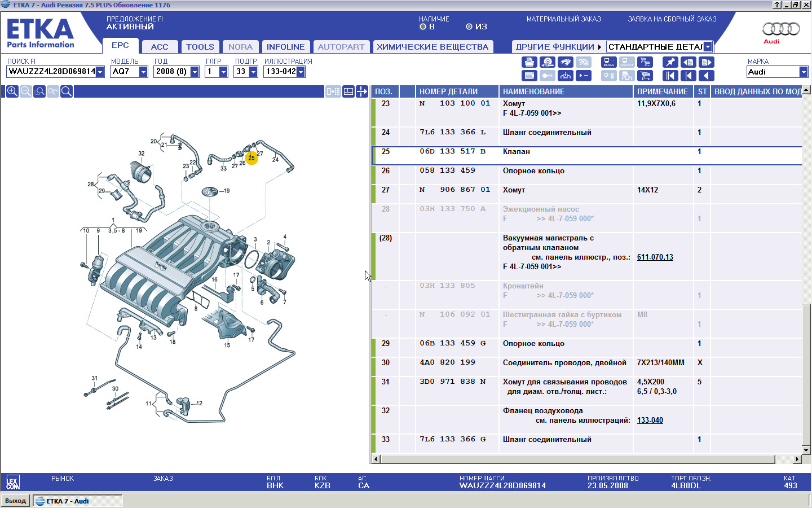Open the TOOLS tab

point(200,47)
